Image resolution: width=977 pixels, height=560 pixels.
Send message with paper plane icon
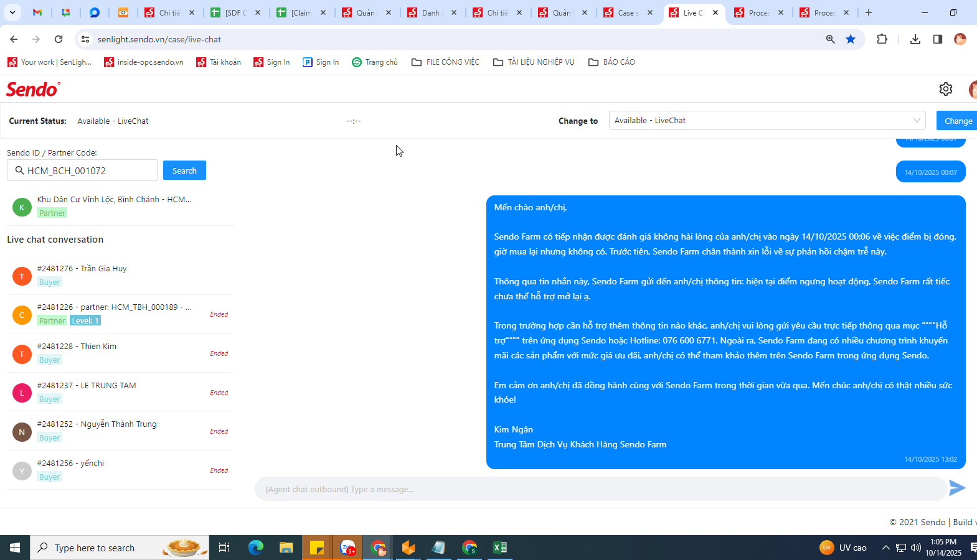pos(957,488)
